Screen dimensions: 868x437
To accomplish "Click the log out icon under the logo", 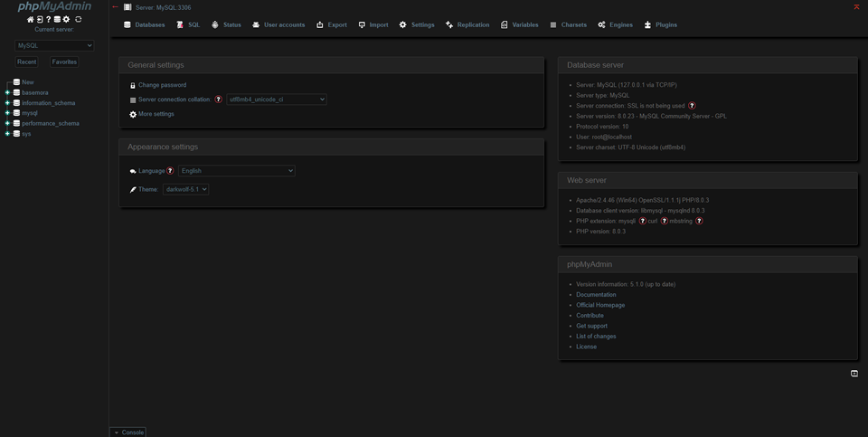I will coord(39,19).
